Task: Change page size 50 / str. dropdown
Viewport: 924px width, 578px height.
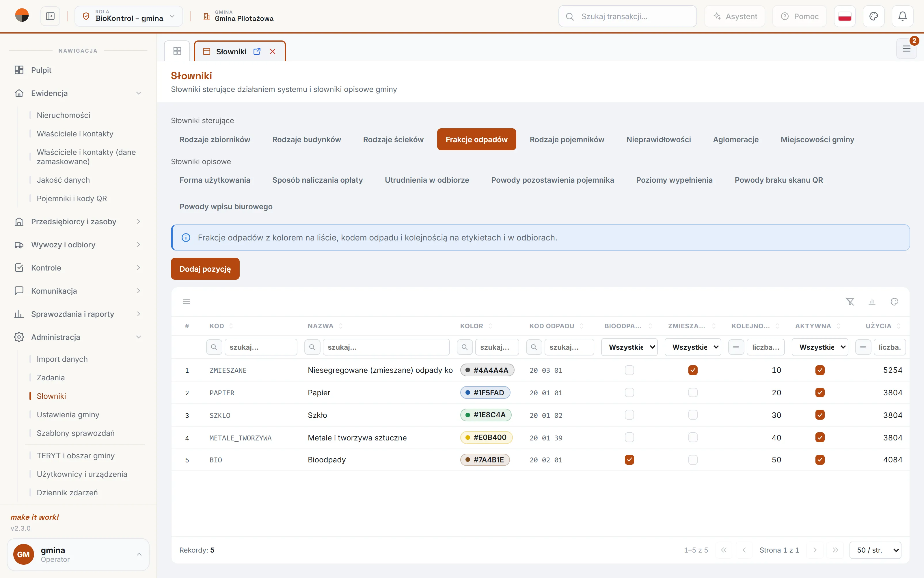Action: [x=875, y=550]
